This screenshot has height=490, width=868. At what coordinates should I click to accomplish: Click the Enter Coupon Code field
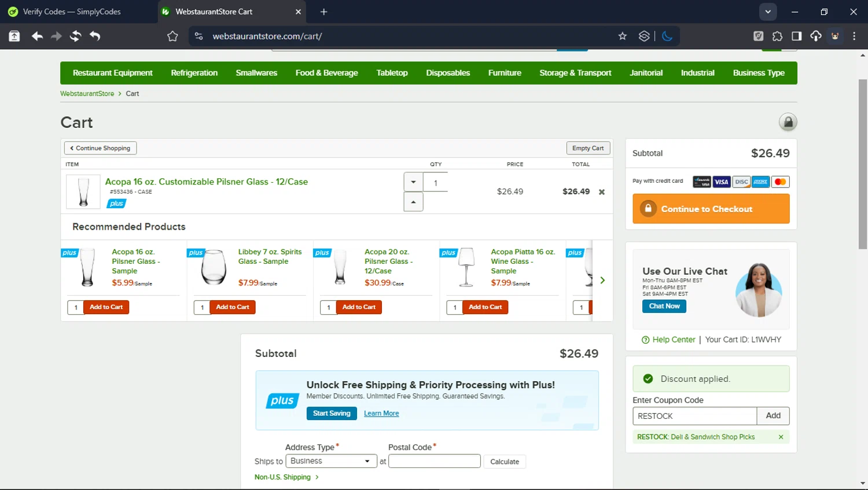coord(694,416)
